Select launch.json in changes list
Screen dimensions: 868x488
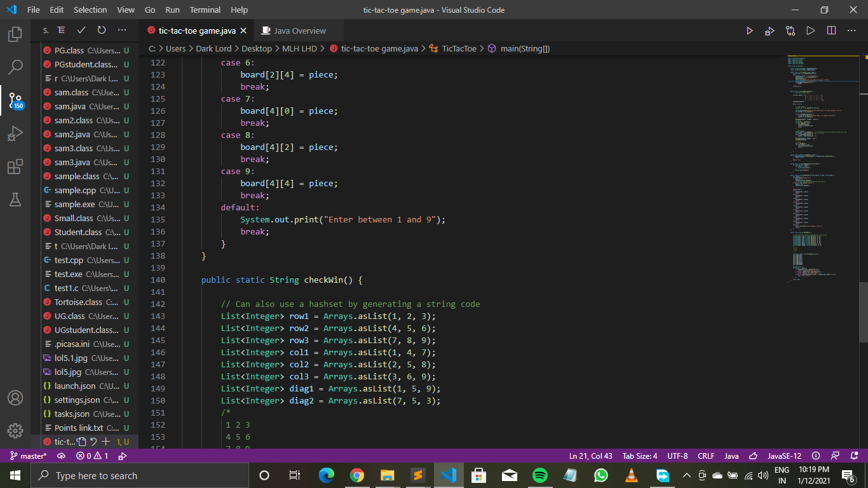click(x=85, y=386)
